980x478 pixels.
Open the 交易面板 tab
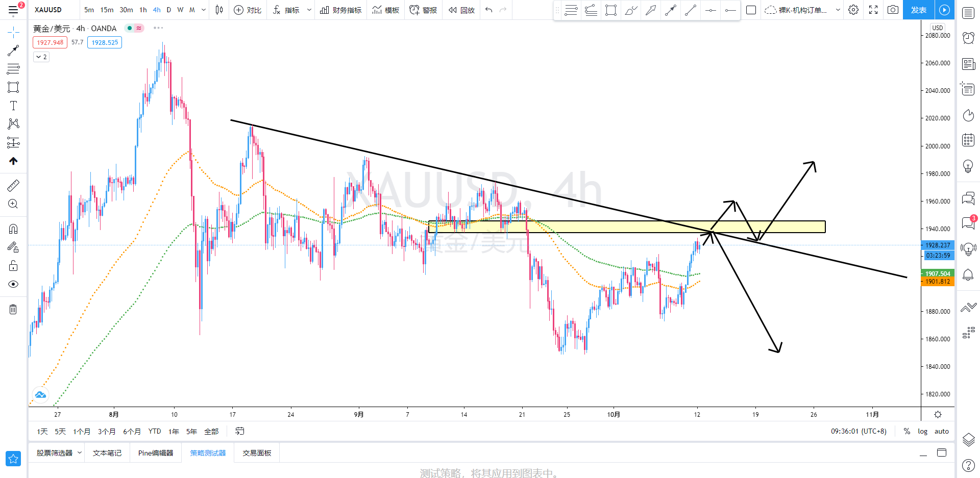(x=257, y=453)
